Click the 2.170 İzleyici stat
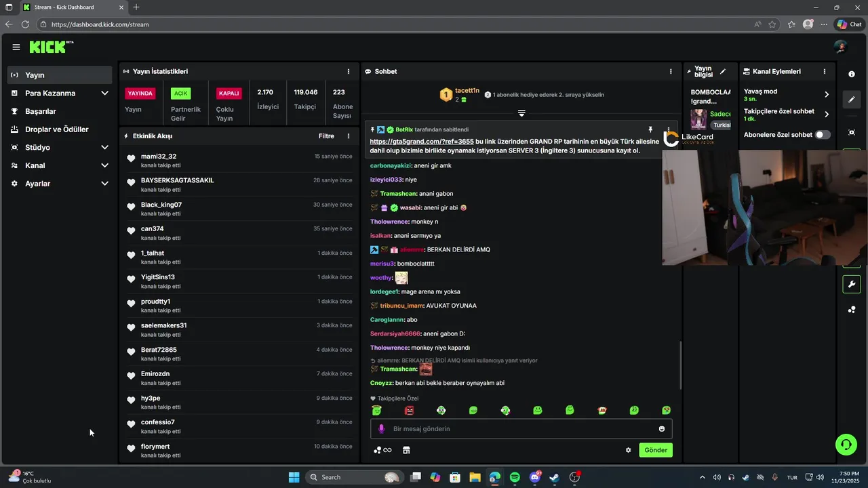The width and height of the screenshot is (868, 488). (268, 99)
